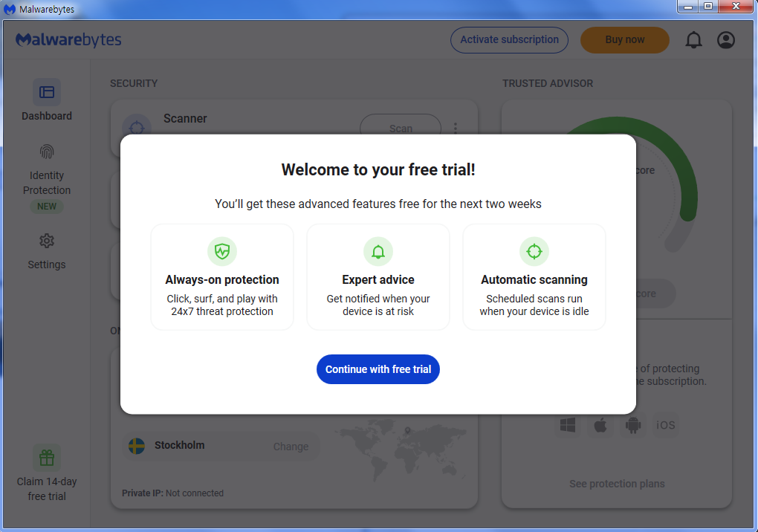This screenshot has width=758, height=532.
Task: Click the Apple platform icon
Action: 600,425
